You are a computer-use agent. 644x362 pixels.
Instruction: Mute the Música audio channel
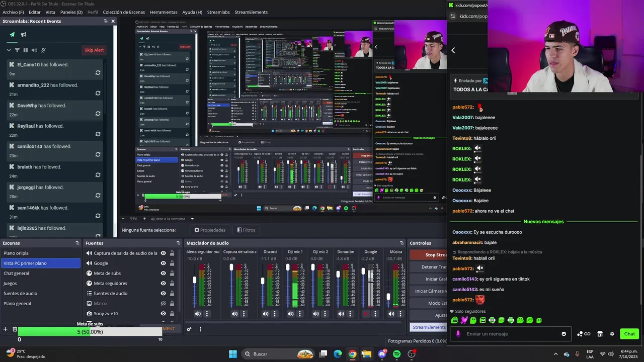tap(391, 314)
